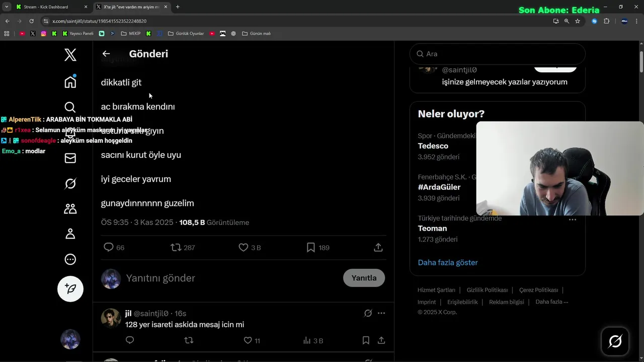Open Yayıncı Paneli bookmark
The image size is (644, 362).
coord(78,34)
